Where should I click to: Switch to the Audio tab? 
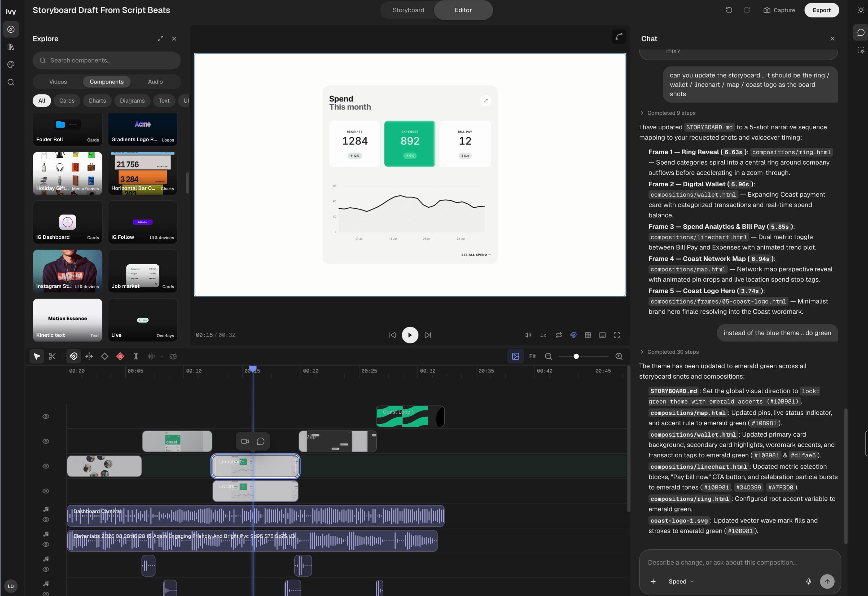pyautogui.click(x=155, y=82)
